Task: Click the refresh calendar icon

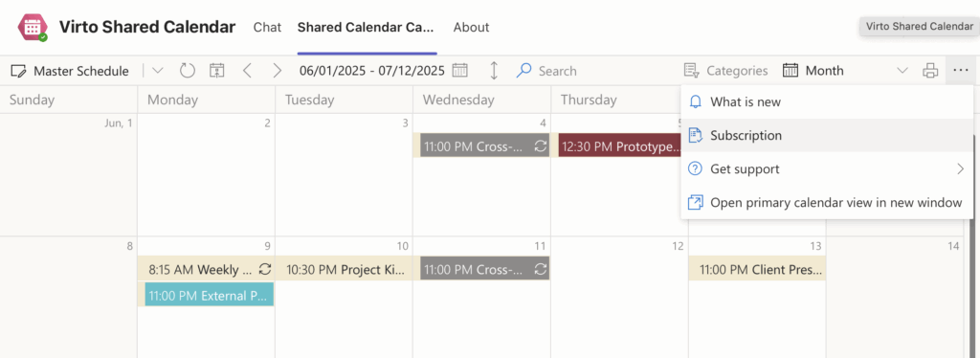Action: (188, 71)
